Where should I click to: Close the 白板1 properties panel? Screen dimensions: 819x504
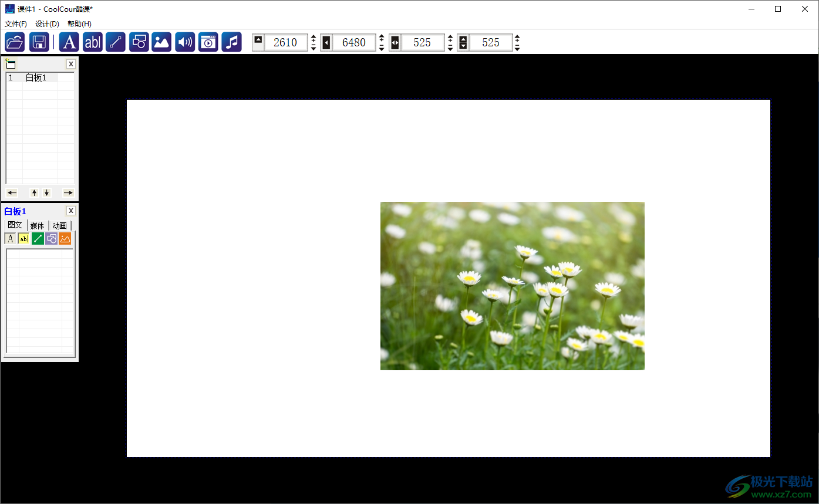[71, 211]
